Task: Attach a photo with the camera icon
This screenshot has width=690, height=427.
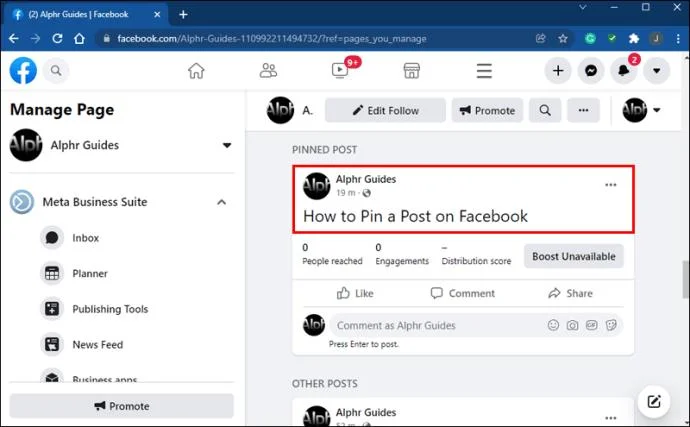Action: click(572, 325)
